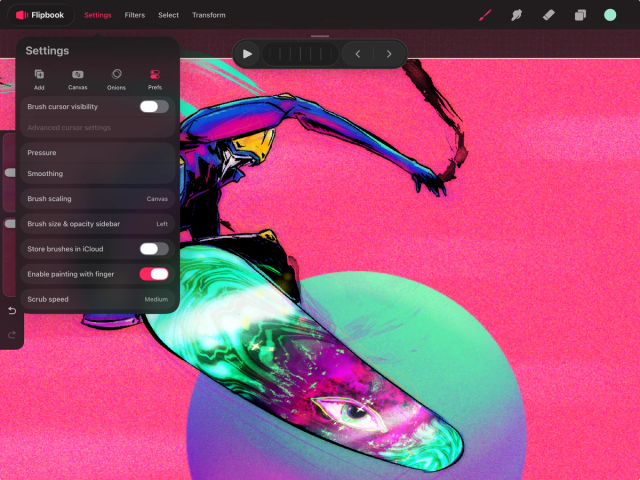This screenshot has height=480, width=640.
Task: Click the playback bar grab handle
Action: [x=320, y=36]
